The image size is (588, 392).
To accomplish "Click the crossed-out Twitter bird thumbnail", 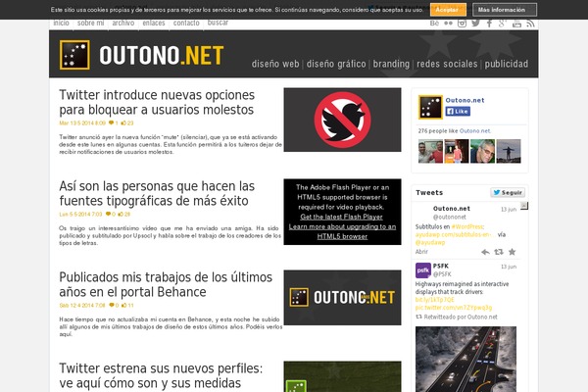I will (342, 120).
